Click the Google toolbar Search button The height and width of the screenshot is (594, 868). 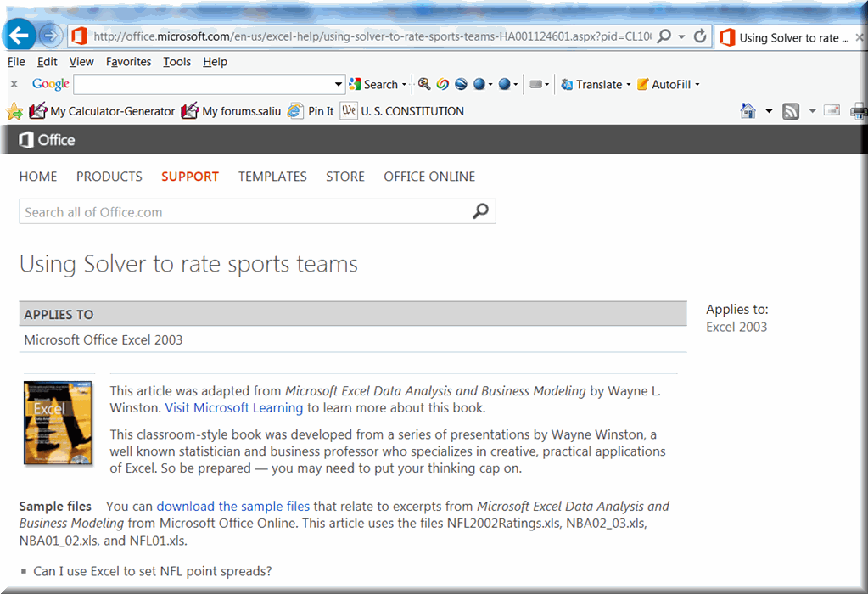(373, 85)
